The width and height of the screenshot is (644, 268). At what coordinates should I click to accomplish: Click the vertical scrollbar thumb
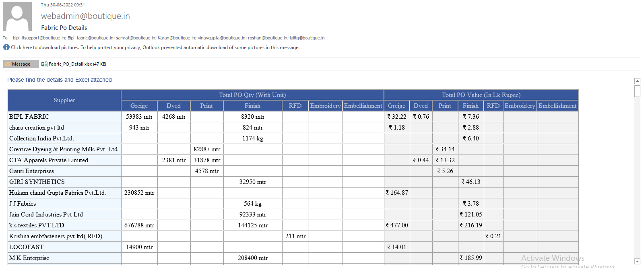(x=637, y=91)
